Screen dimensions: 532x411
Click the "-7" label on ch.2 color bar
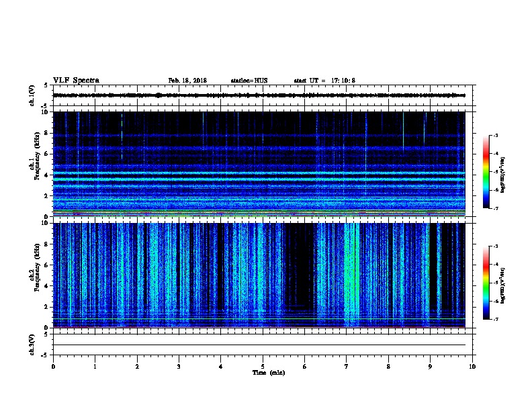click(x=496, y=320)
